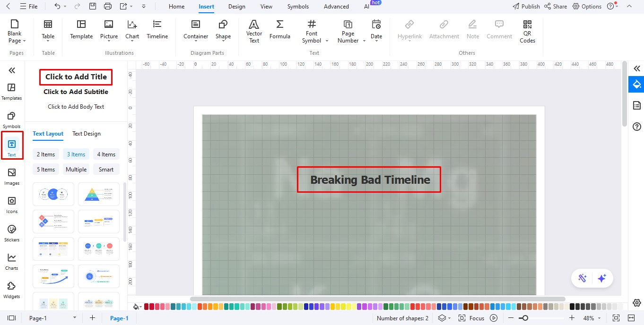The width and height of the screenshot is (644, 325).
Task: Switch to the Text Design tab
Action: (x=87, y=134)
